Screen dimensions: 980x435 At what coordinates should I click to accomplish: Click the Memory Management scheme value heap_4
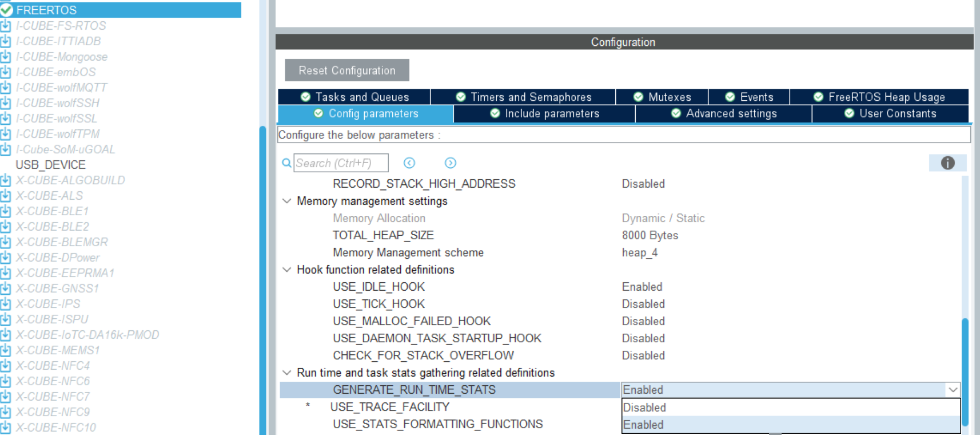640,252
